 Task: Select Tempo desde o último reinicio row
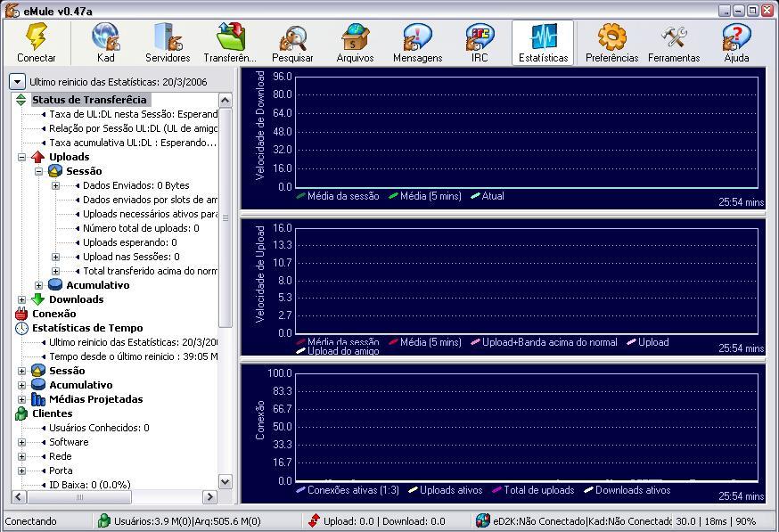pos(133,356)
